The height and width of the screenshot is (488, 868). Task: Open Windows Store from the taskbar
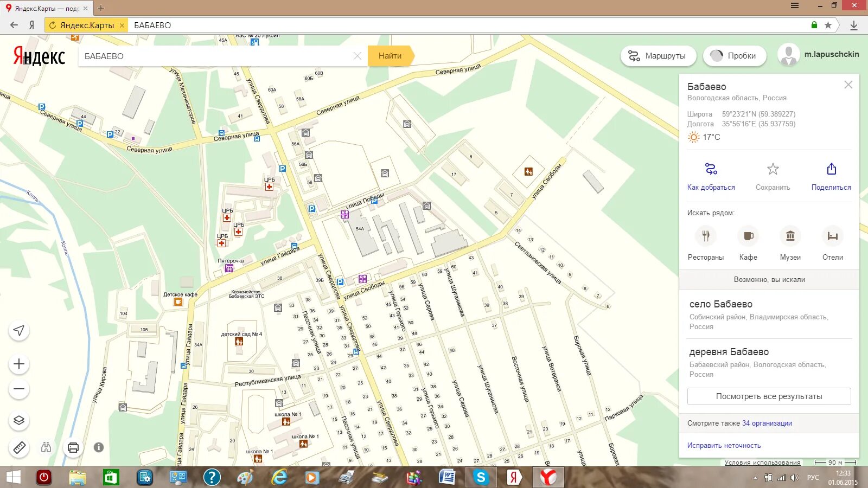(x=111, y=478)
